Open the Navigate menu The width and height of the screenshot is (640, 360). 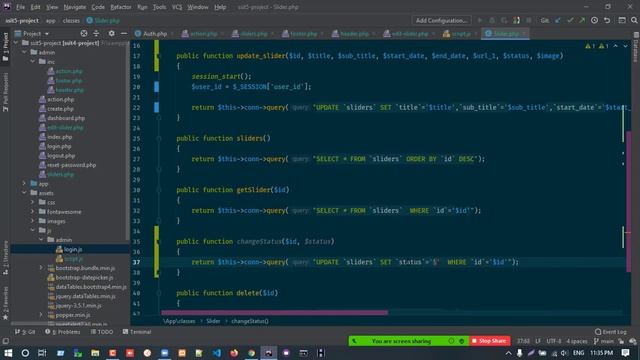(x=75, y=7)
